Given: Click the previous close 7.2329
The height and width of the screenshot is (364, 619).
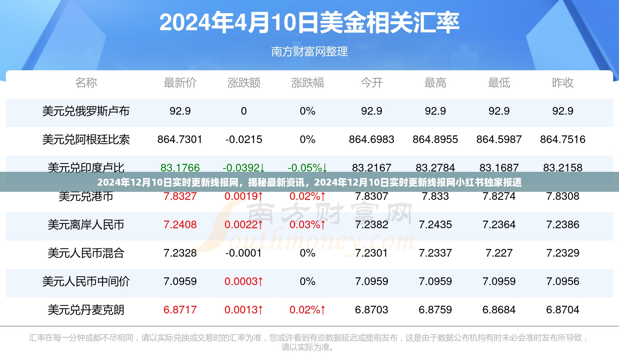Looking at the screenshot, I should pyautogui.click(x=563, y=253).
